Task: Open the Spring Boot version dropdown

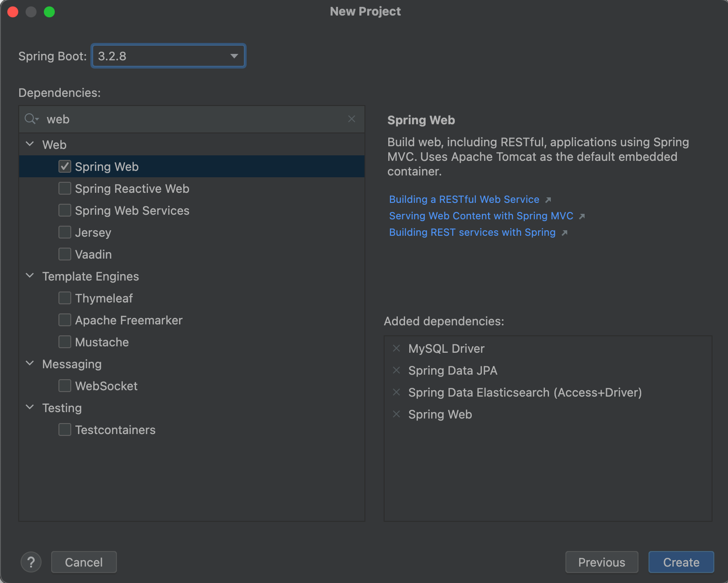Action: [x=169, y=56]
